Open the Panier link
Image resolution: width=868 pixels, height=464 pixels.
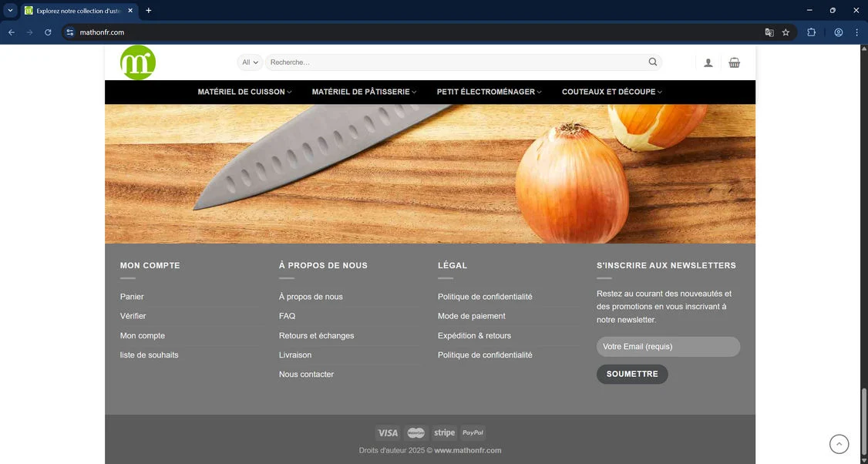click(132, 297)
